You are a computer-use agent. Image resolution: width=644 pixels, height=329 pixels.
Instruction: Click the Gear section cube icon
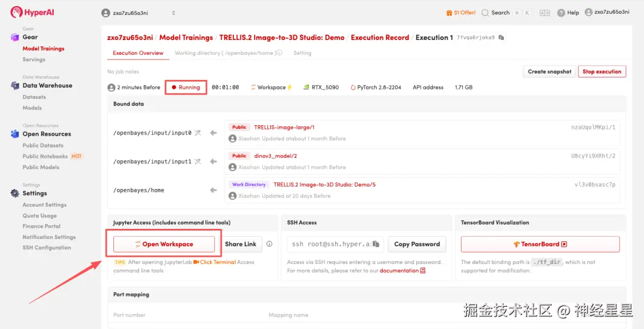pos(15,38)
